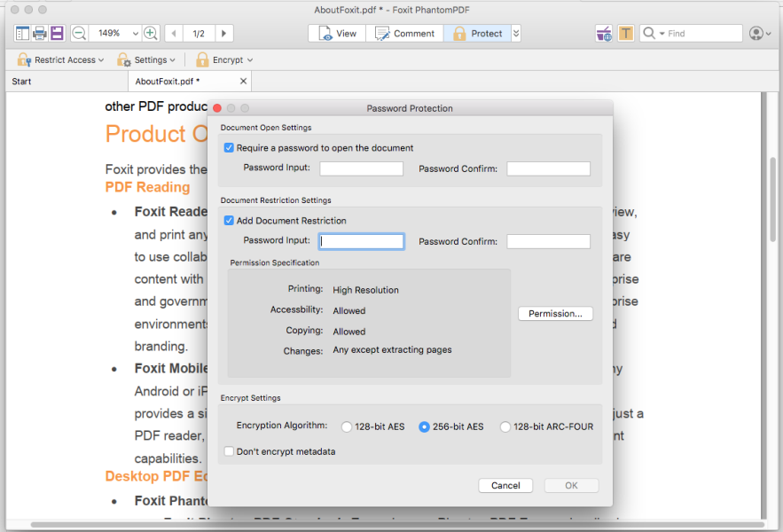Screen dimensions: 783x532
Task: Go to previous page arrow
Action: [173, 34]
